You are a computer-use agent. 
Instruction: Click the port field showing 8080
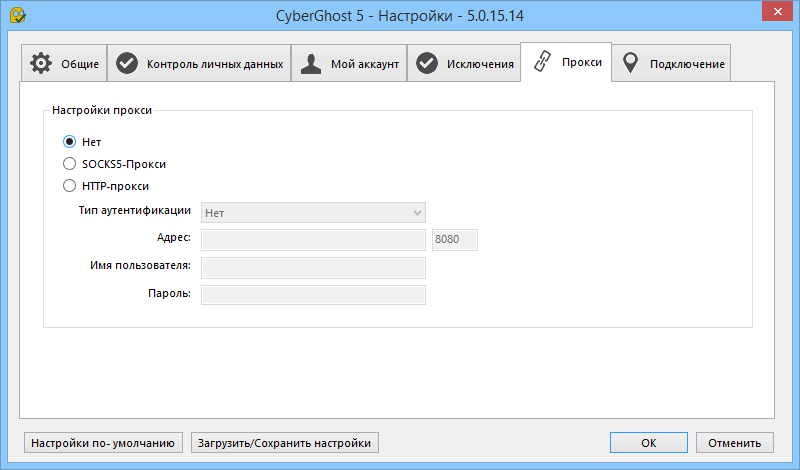454,240
